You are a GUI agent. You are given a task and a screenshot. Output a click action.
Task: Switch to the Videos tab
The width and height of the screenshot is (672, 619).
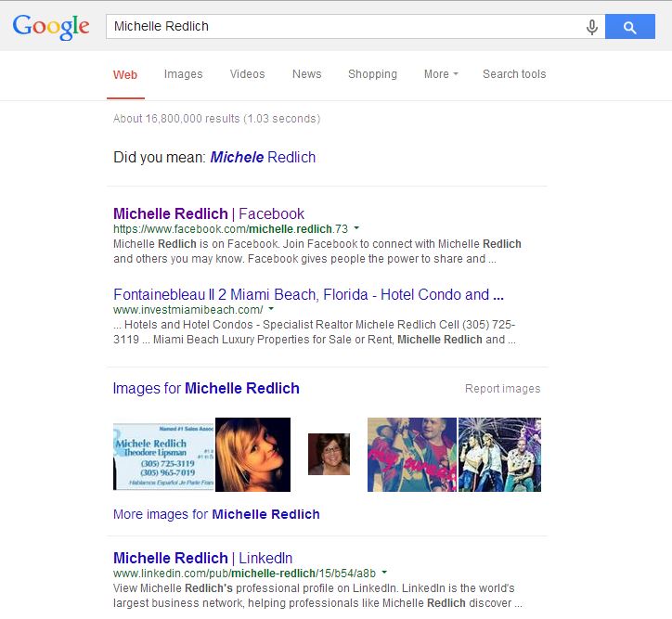(x=247, y=74)
